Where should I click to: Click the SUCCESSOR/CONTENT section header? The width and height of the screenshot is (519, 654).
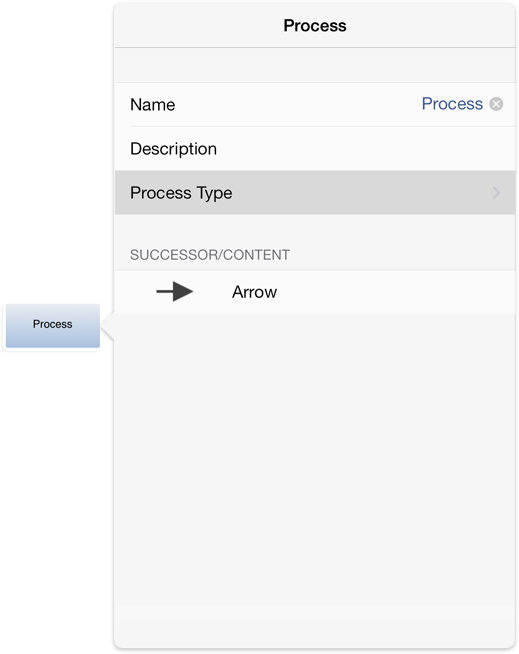[x=210, y=255]
